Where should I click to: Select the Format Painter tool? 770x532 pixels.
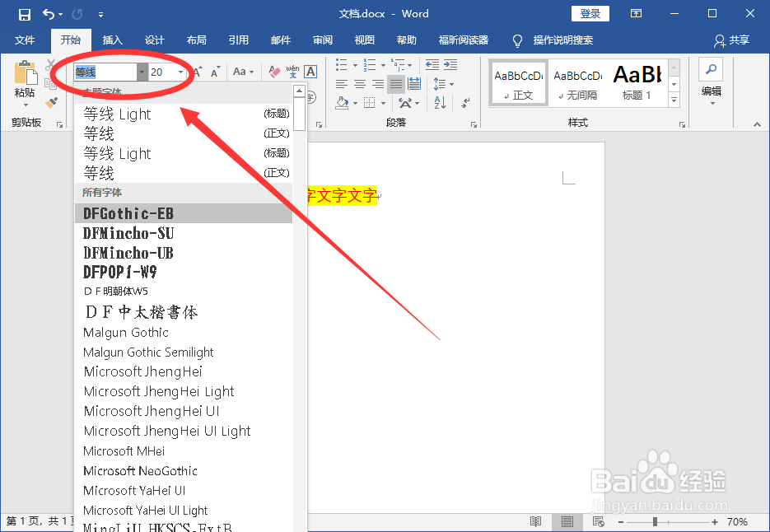(51, 102)
